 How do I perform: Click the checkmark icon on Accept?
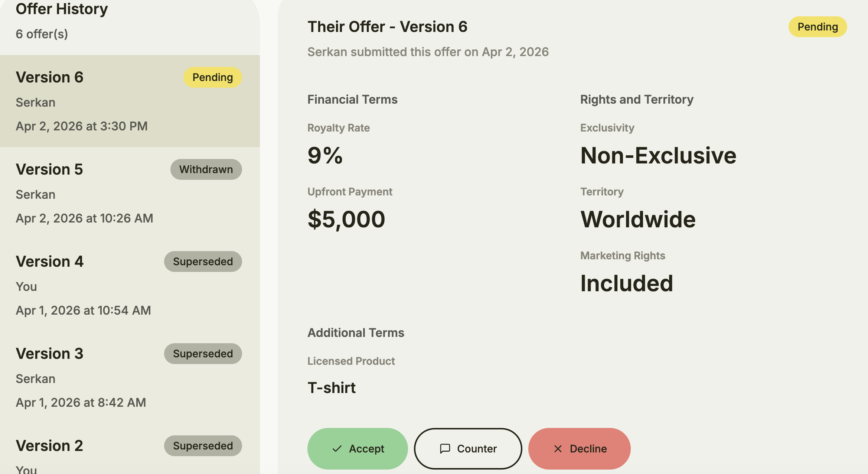coord(337,449)
